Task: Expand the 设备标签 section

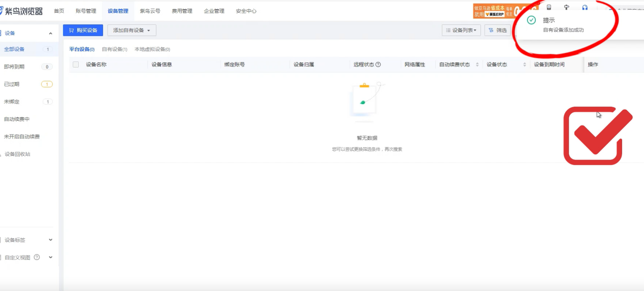Action: coord(50,240)
